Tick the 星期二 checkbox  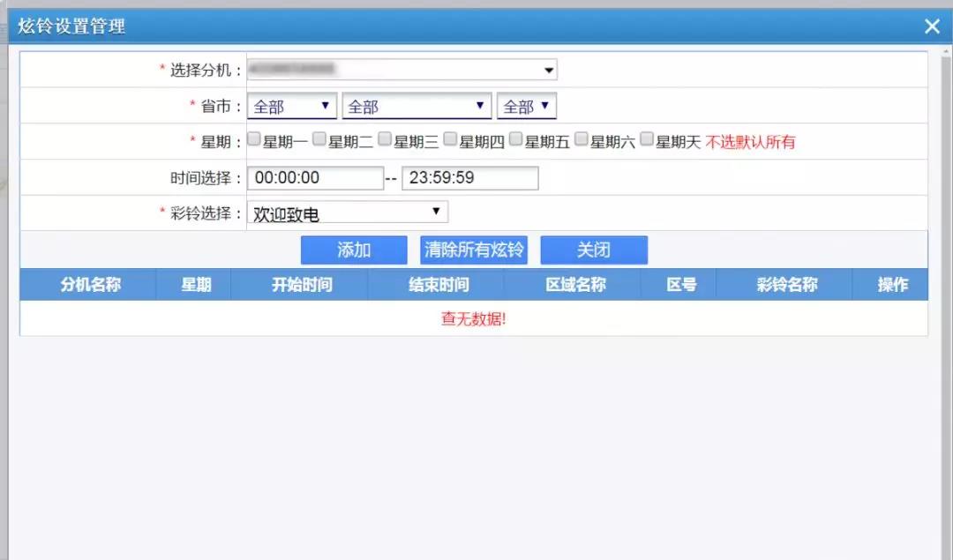click(x=319, y=139)
